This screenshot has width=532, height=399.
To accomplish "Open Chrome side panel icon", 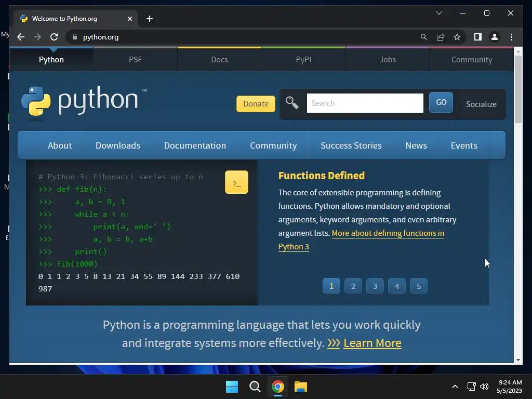I will [x=478, y=37].
